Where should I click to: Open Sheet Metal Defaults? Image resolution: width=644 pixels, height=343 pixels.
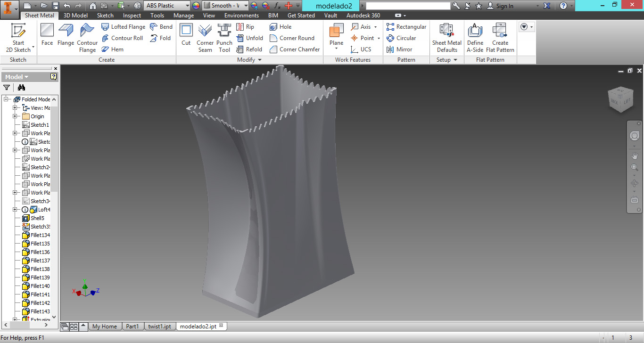pos(446,38)
